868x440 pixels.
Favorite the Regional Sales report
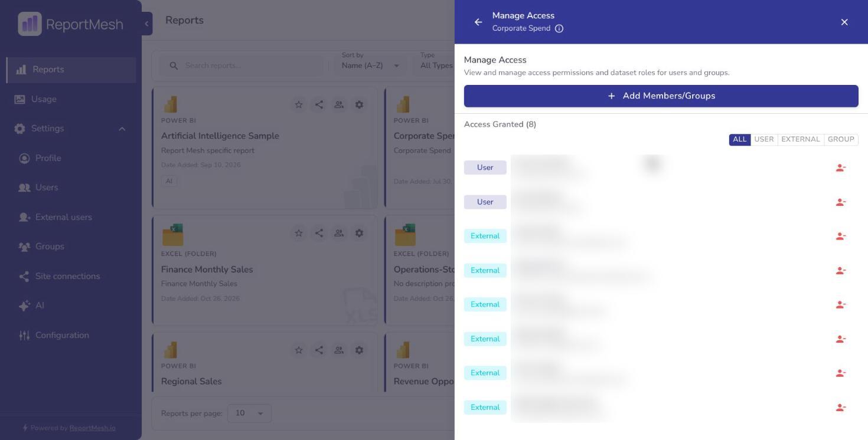[x=299, y=350]
